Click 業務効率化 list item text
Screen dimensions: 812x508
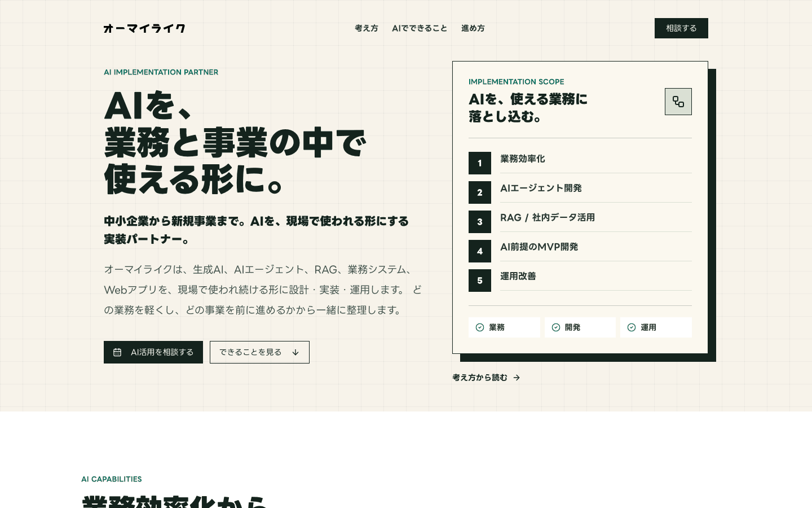(523, 159)
